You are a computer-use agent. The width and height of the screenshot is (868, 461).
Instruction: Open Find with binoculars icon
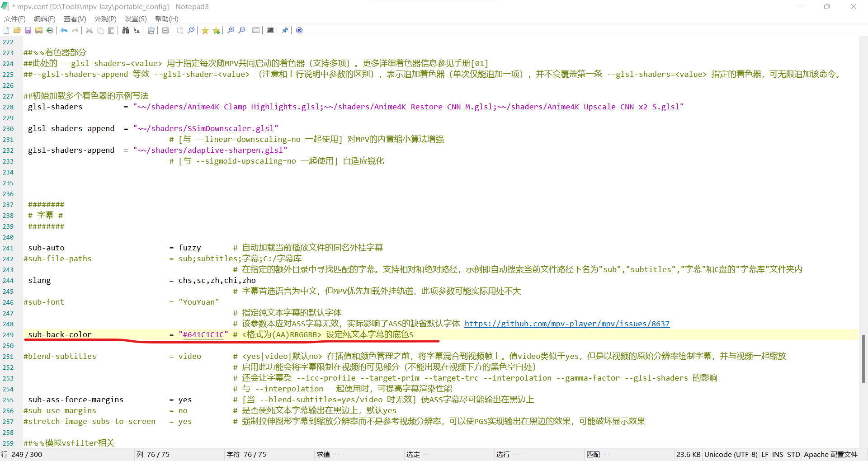tap(126, 30)
